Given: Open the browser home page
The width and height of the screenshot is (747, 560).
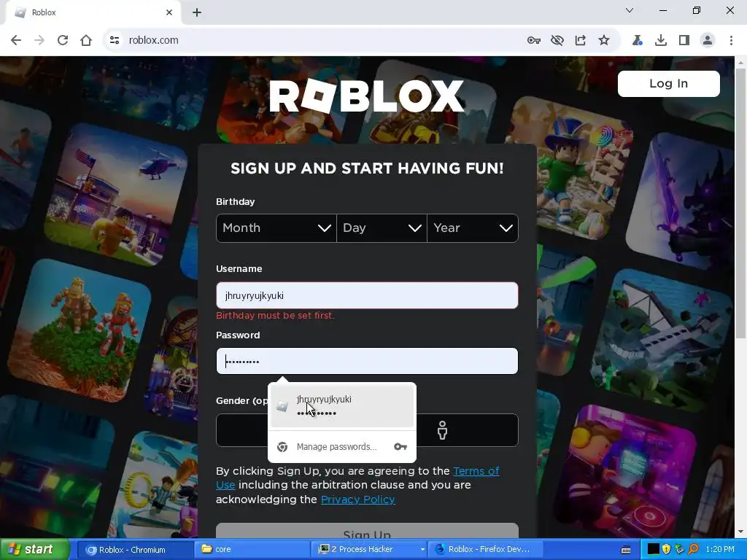Looking at the screenshot, I should (x=86, y=40).
